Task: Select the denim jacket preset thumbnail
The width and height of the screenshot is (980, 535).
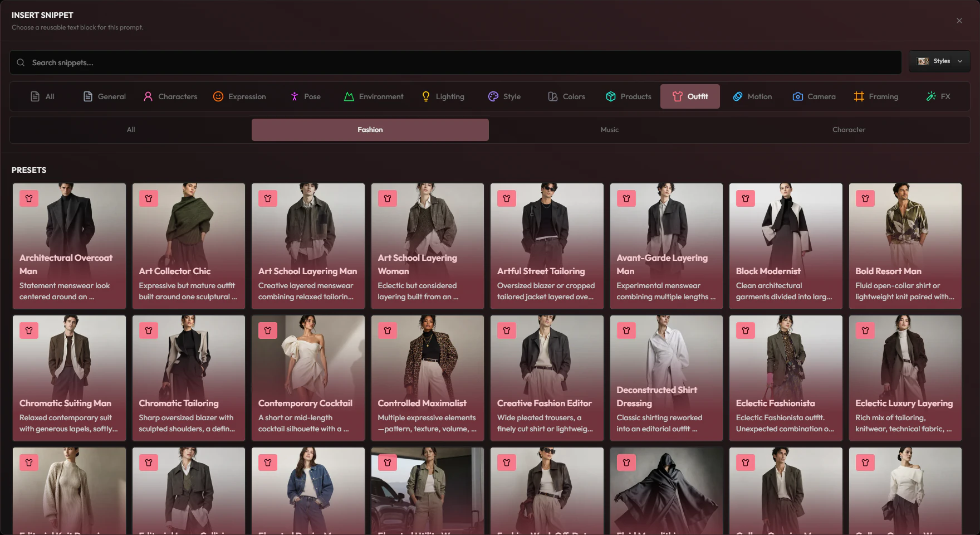Action: pyautogui.click(x=308, y=491)
